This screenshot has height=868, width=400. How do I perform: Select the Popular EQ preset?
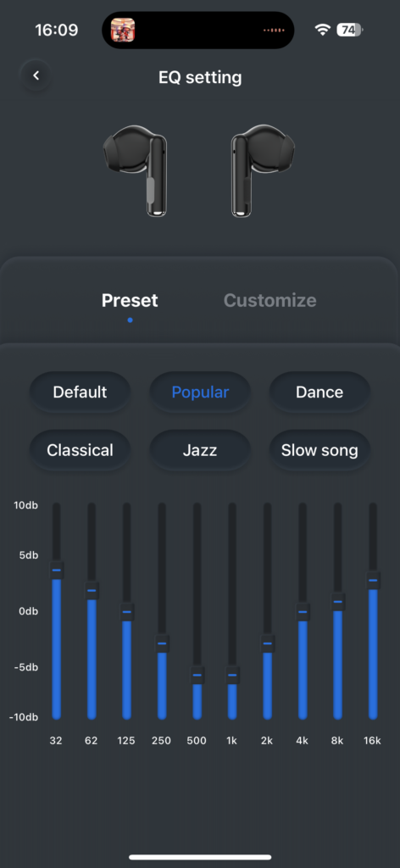pos(200,392)
